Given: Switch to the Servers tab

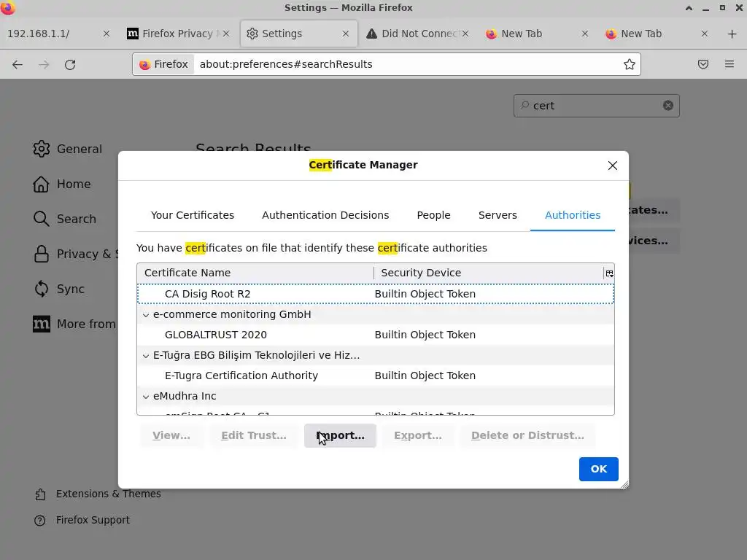Looking at the screenshot, I should 498,215.
